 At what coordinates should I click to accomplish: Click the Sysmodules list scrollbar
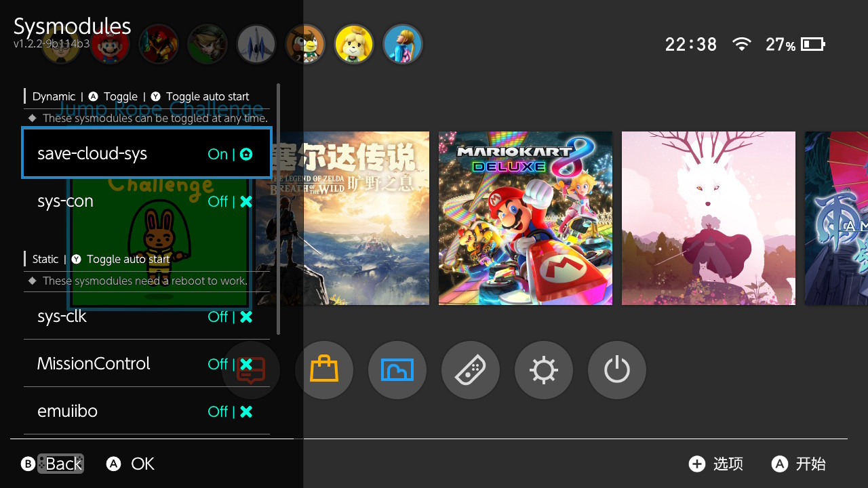click(x=279, y=209)
